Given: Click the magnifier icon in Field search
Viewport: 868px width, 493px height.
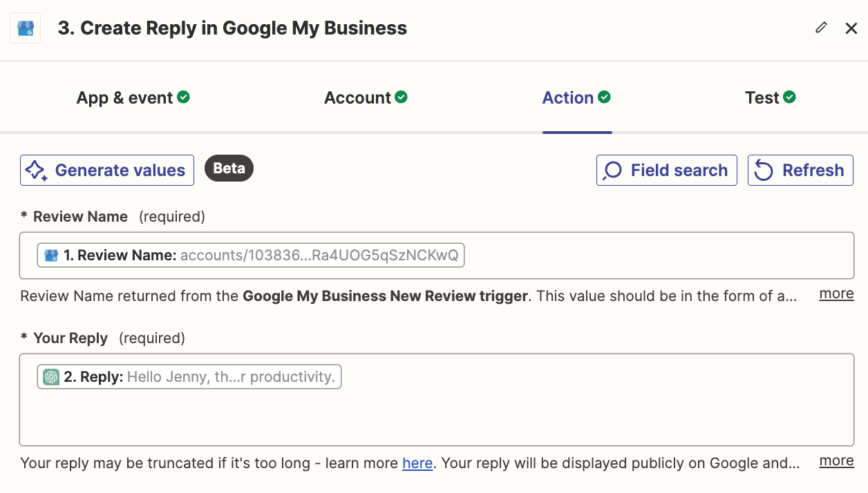Looking at the screenshot, I should pyautogui.click(x=612, y=171).
